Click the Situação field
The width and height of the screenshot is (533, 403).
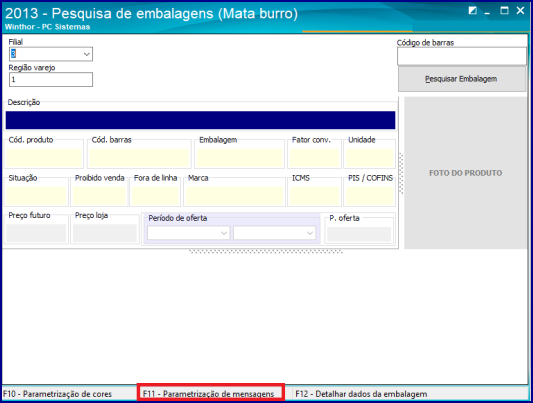36,195
